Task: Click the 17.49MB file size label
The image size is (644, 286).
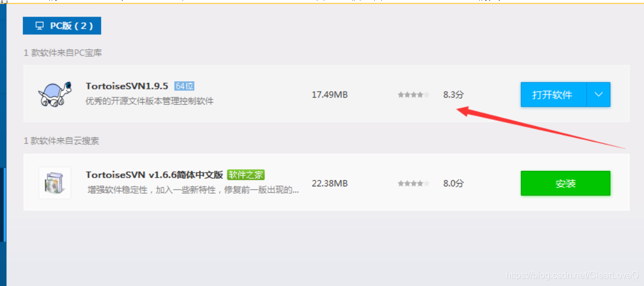Action: tap(330, 95)
